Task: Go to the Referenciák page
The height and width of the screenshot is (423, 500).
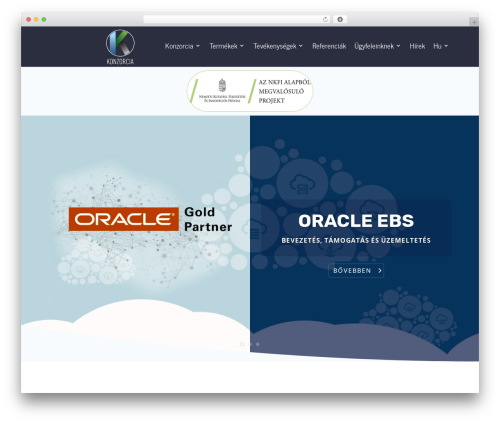Action: coord(329,46)
